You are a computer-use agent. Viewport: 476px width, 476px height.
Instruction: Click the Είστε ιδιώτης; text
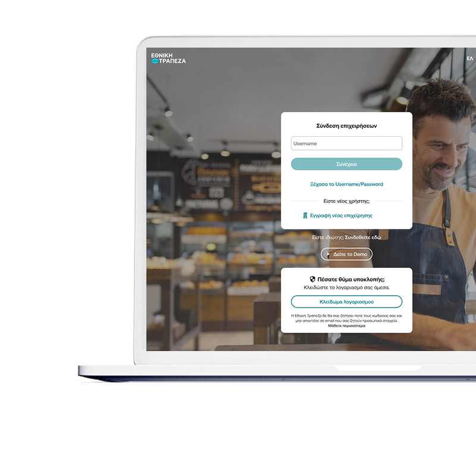click(x=327, y=237)
